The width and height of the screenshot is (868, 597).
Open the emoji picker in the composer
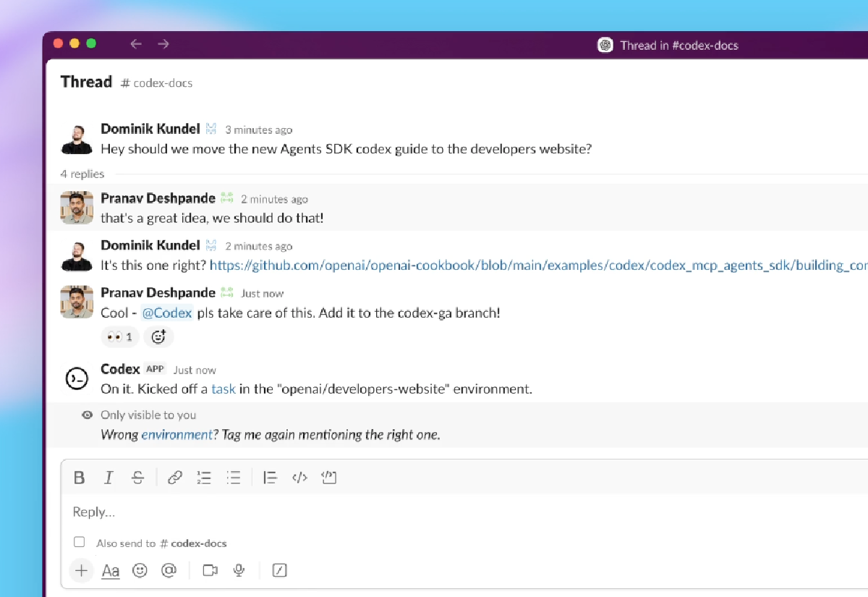(x=140, y=571)
